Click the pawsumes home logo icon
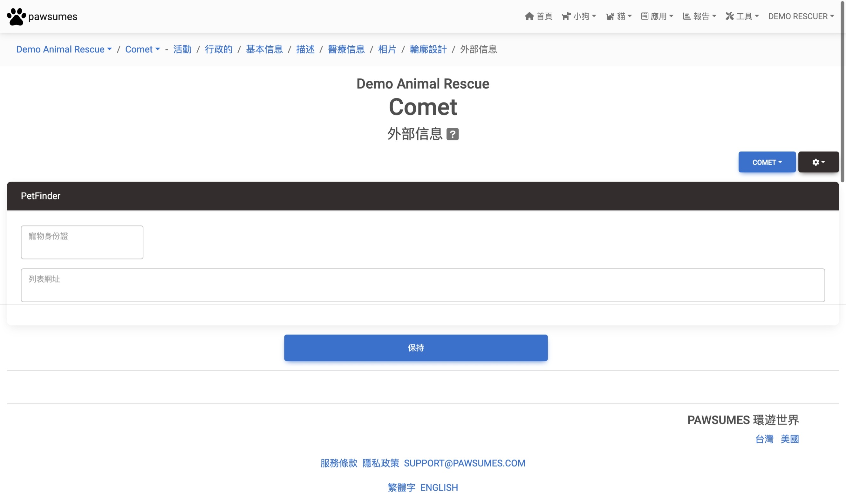The height and width of the screenshot is (504, 846). 16,16
